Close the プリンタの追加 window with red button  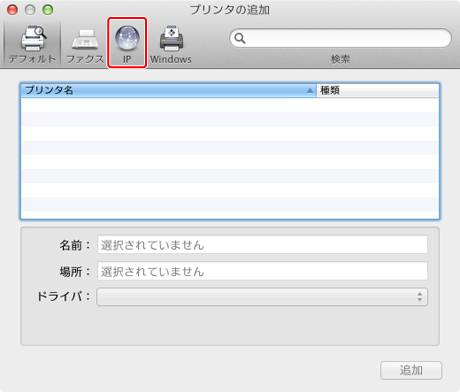tap(12, 10)
